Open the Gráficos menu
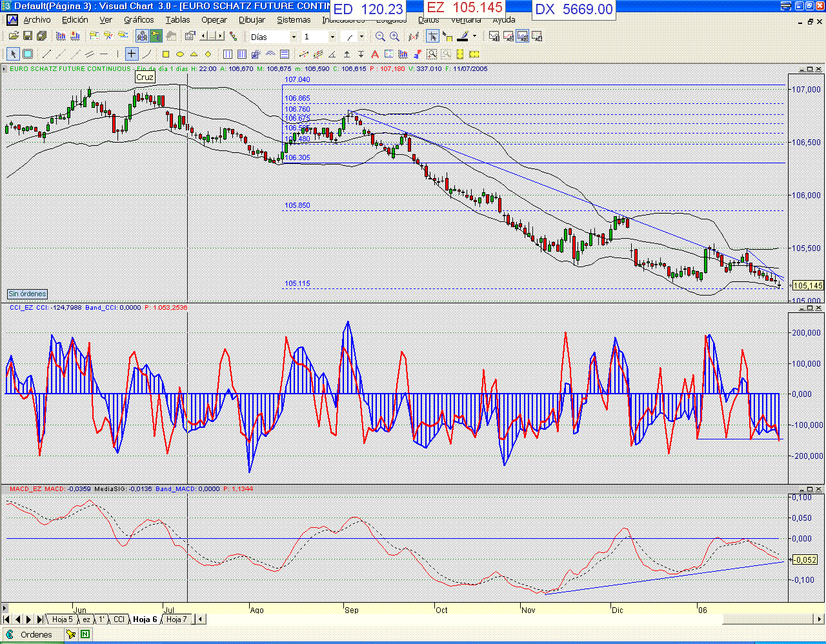The image size is (826, 644). [x=139, y=20]
